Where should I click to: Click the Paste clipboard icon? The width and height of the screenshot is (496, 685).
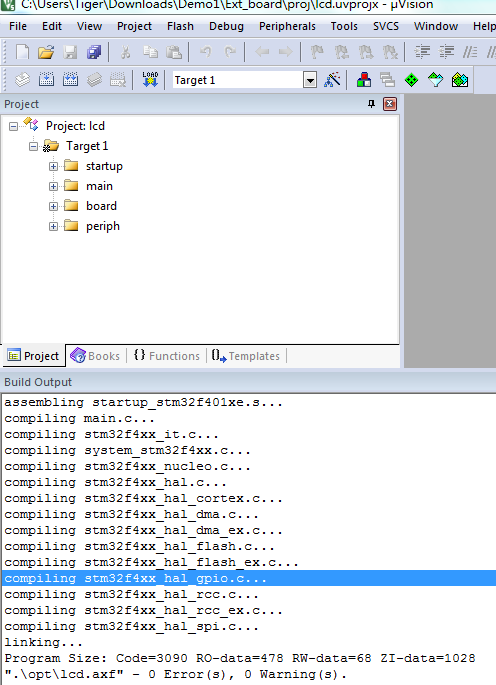tap(174, 52)
